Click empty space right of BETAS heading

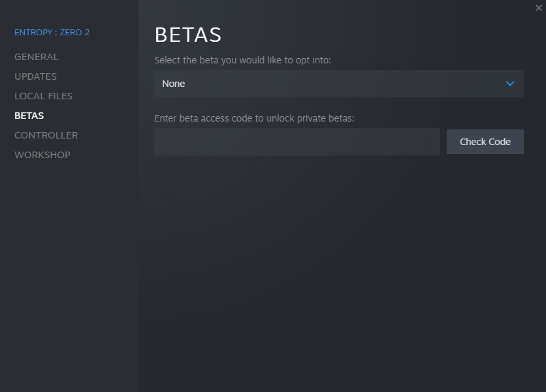(379, 35)
